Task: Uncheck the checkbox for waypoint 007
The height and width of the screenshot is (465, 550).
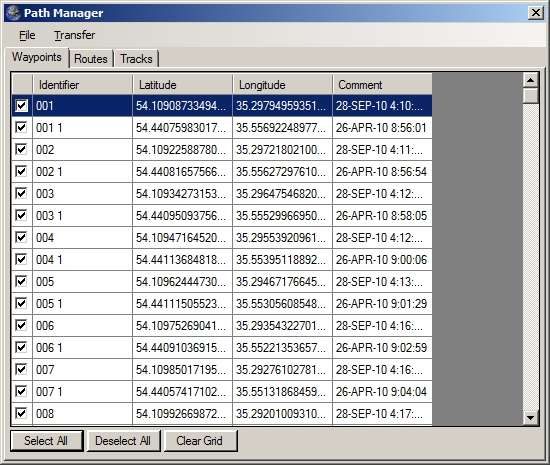Action: pos(21,369)
